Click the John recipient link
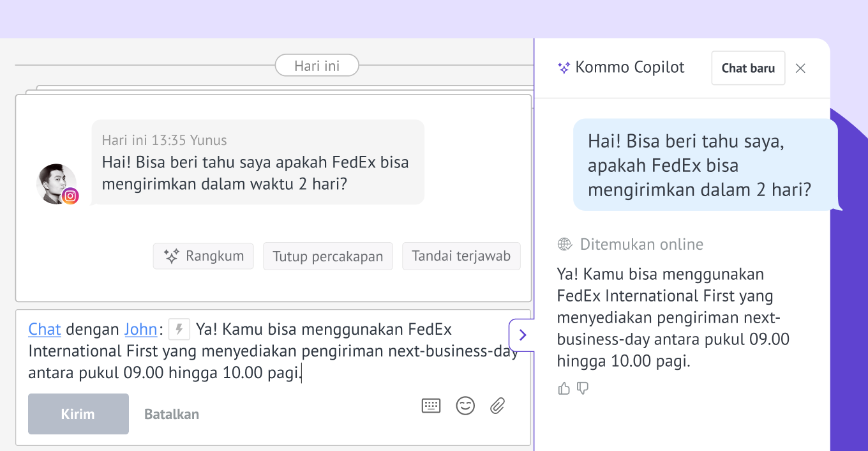Screen dimensions: 868x451 [140, 330]
